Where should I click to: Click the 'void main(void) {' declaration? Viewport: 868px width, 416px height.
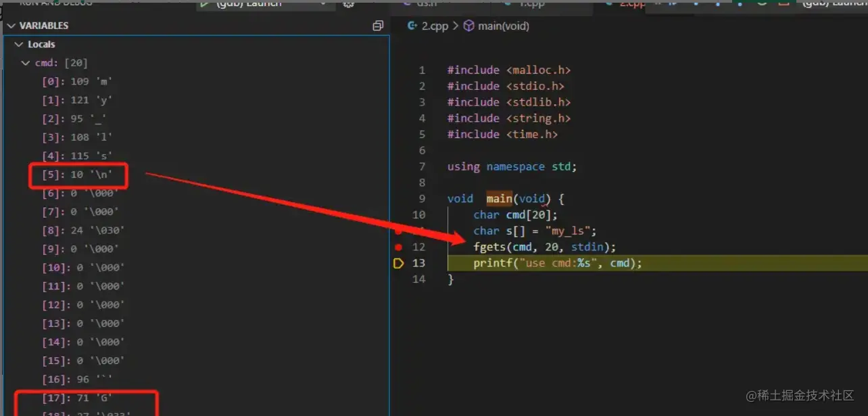pos(506,199)
